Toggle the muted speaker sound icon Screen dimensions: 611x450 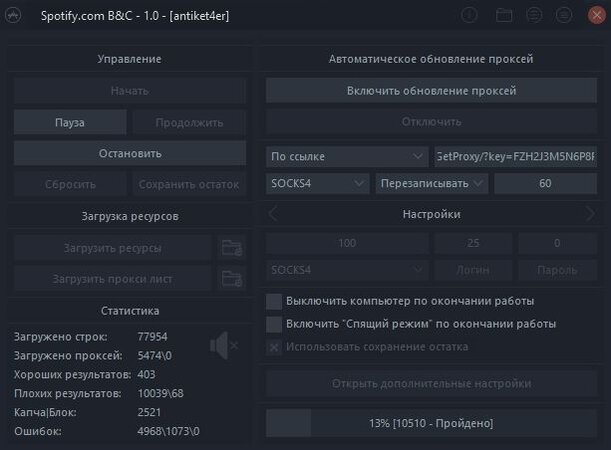click(224, 346)
